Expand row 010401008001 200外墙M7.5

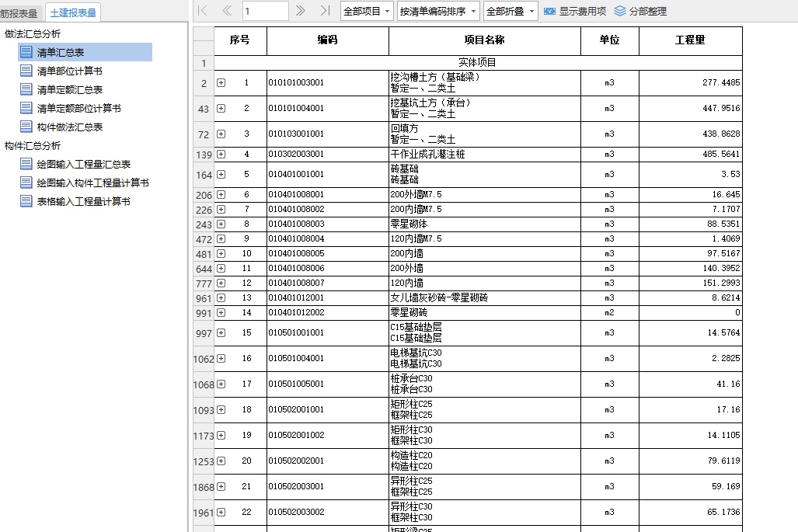point(221,194)
